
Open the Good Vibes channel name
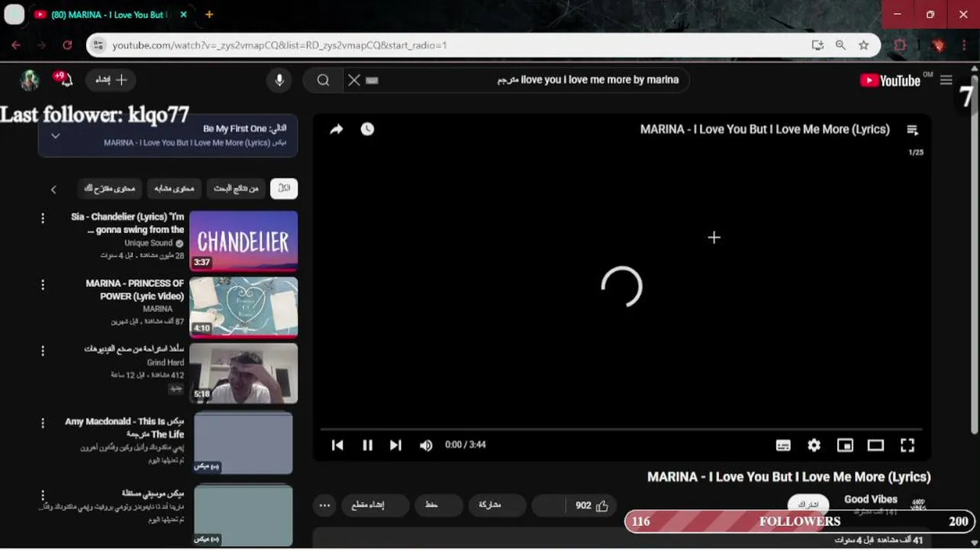click(x=871, y=500)
